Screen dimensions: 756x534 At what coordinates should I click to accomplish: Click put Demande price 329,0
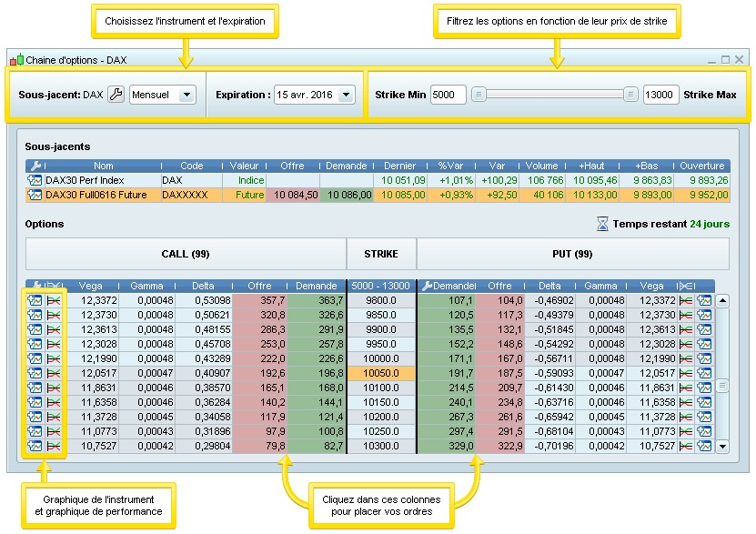click(447, 446)
